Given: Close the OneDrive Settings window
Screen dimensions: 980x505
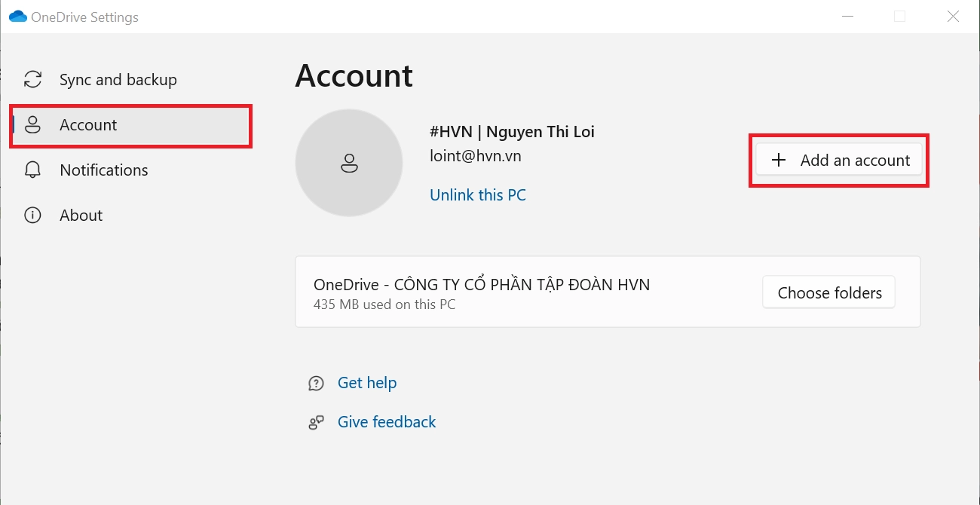Looking at the screenshot, I should [x=953, y=17].
